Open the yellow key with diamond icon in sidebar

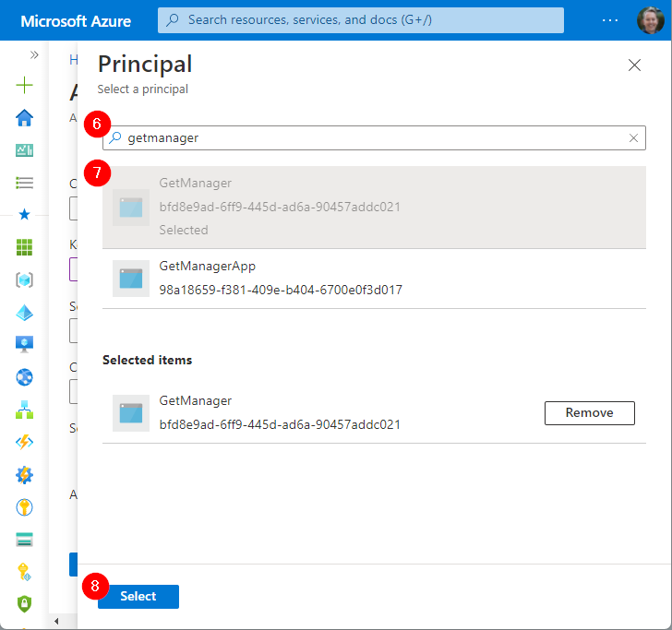(24, 572)
